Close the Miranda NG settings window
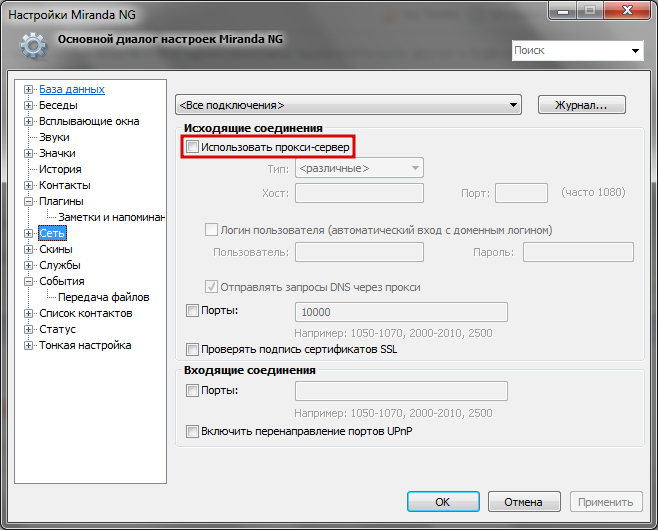Image resolution: width=658 pixels, height=530 pixels. coord(627,10)
